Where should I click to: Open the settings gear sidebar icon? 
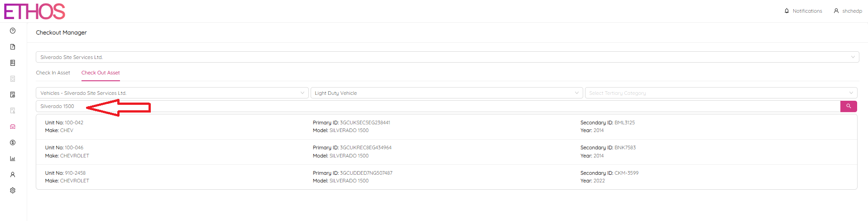click(13, 191)
